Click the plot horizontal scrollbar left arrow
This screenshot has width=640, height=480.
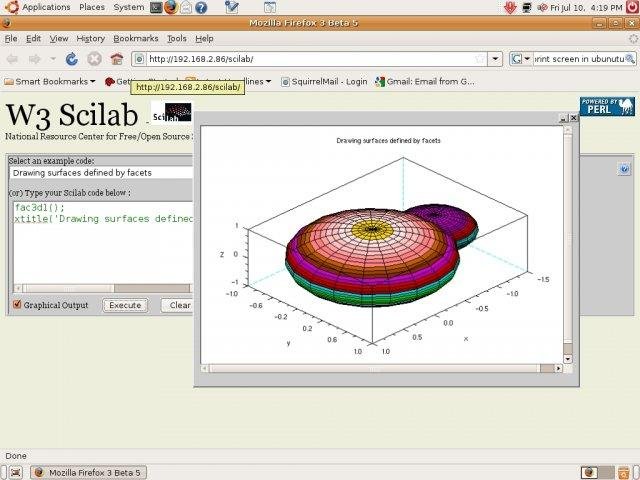[205, 368]
